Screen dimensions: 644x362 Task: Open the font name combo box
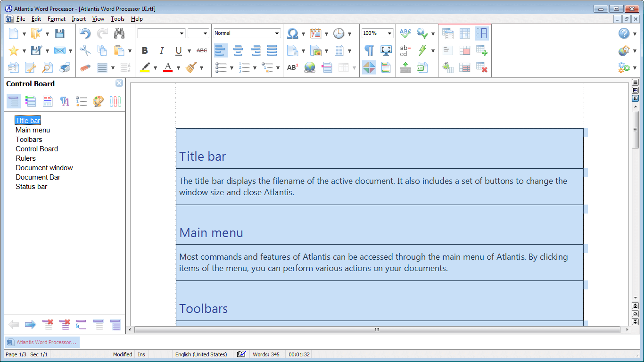(161, 33)
